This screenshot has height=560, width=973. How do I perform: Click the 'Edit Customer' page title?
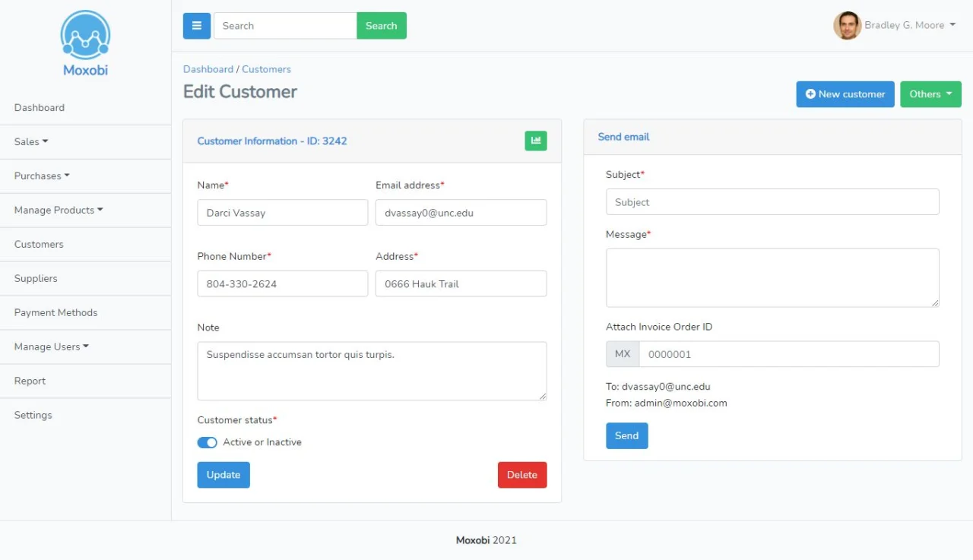[x=240, y=92]
